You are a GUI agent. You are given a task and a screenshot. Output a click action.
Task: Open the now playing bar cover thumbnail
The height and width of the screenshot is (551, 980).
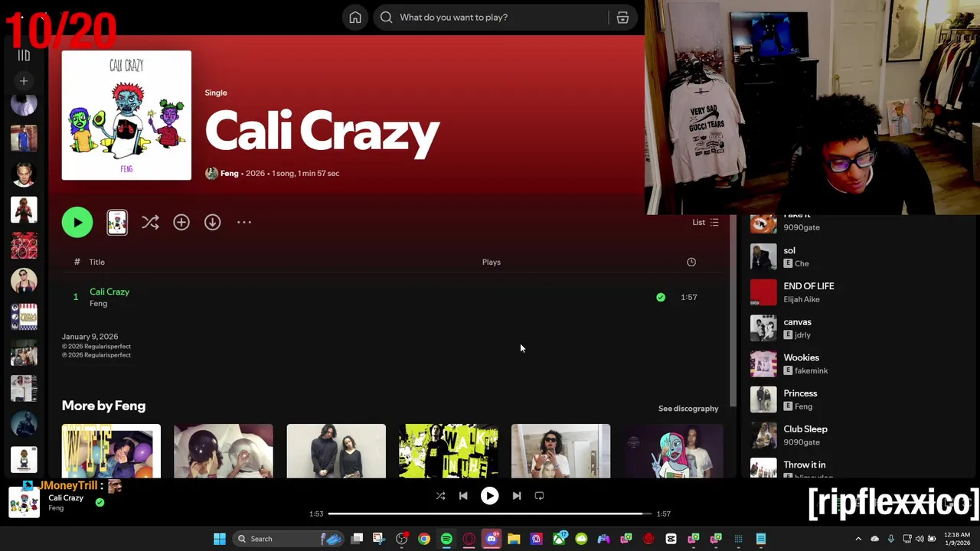pos(24,503)
